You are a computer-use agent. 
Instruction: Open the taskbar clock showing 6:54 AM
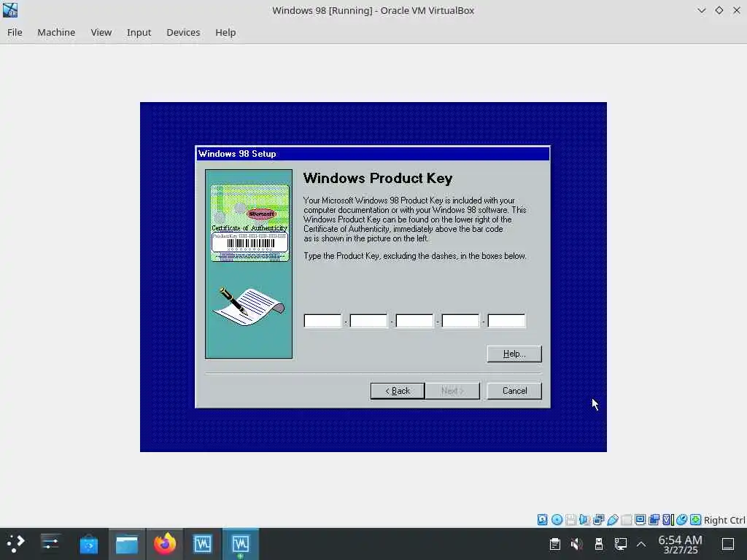click(680, 544)
